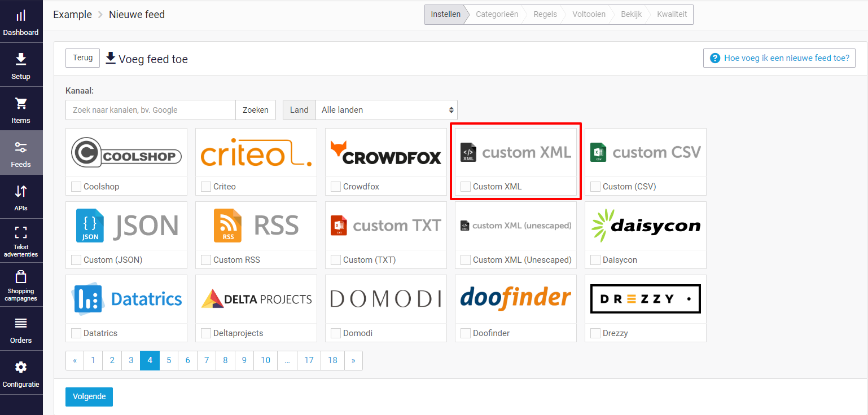The width and height of the screenshot is (868, 415).
Task: Click the custom CSV logo tile
Action: (646, 152)
